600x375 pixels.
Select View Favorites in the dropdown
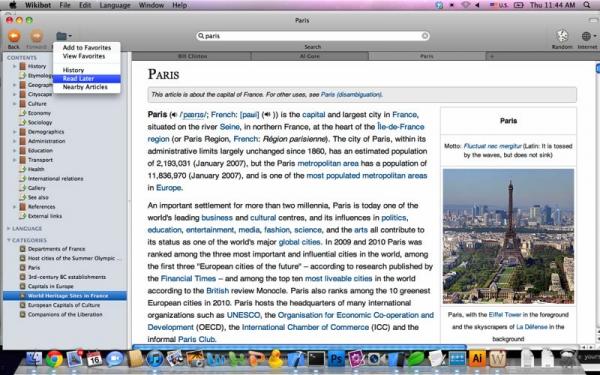point(84,56)
